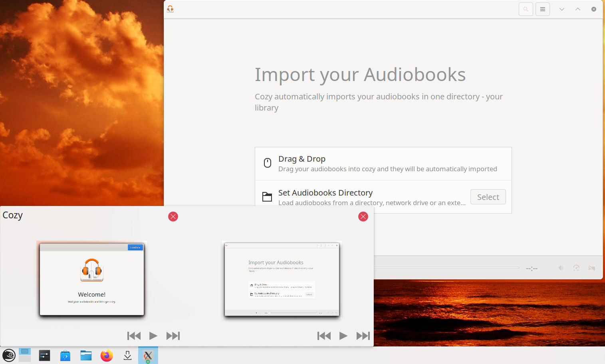
Task: Select the Welcome window thumbnail
Action: tap(92, 279)
